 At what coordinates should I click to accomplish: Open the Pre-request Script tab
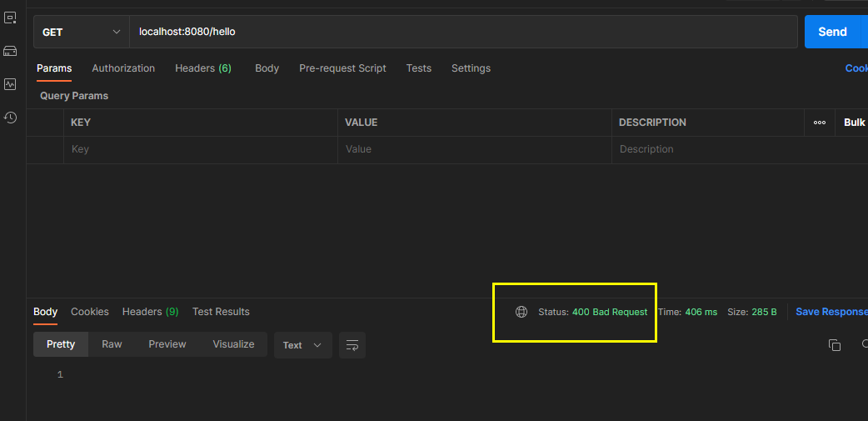pyautogui.click(x=342, y=68)
